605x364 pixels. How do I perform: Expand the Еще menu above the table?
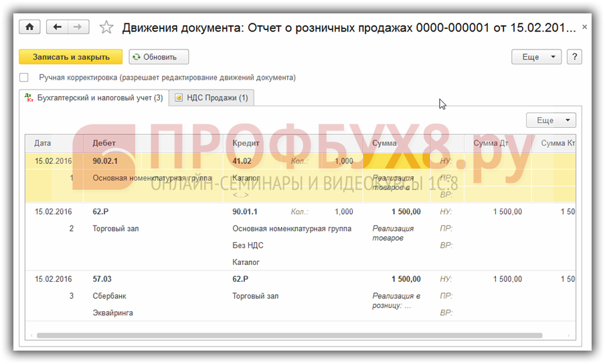551,120
